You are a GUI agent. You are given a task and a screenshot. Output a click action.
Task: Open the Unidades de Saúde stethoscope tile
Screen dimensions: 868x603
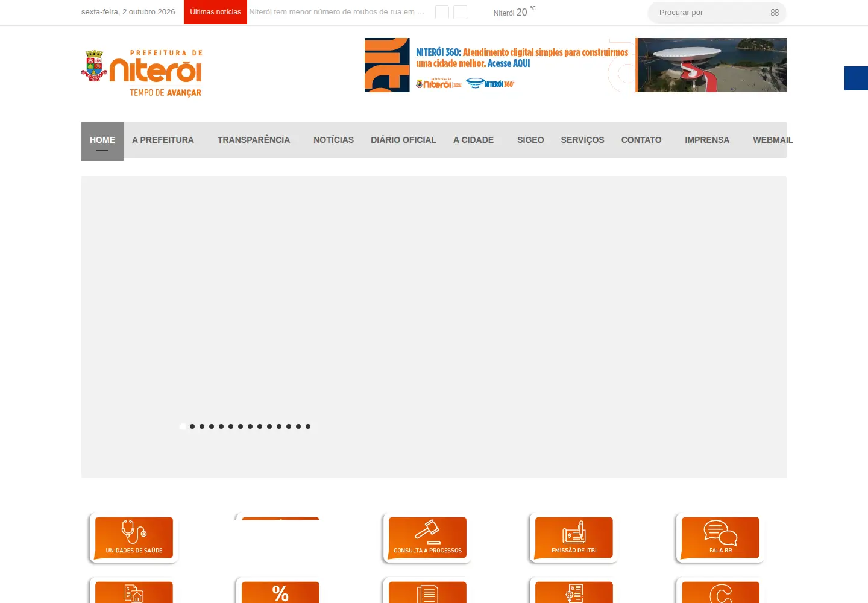click(134, 538)
